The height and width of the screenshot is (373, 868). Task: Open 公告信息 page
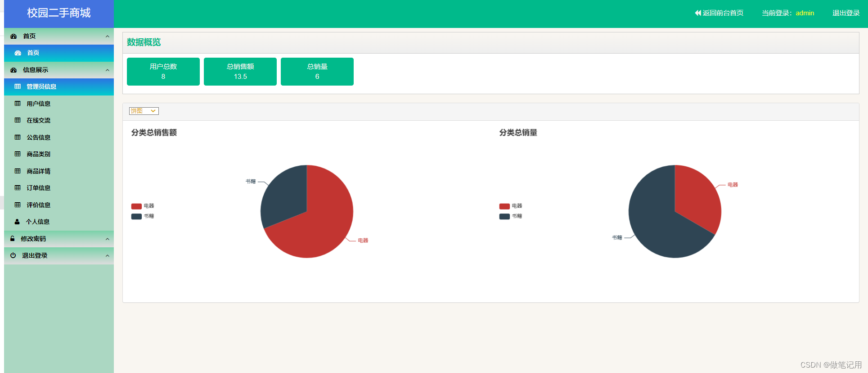coord(59,137)
